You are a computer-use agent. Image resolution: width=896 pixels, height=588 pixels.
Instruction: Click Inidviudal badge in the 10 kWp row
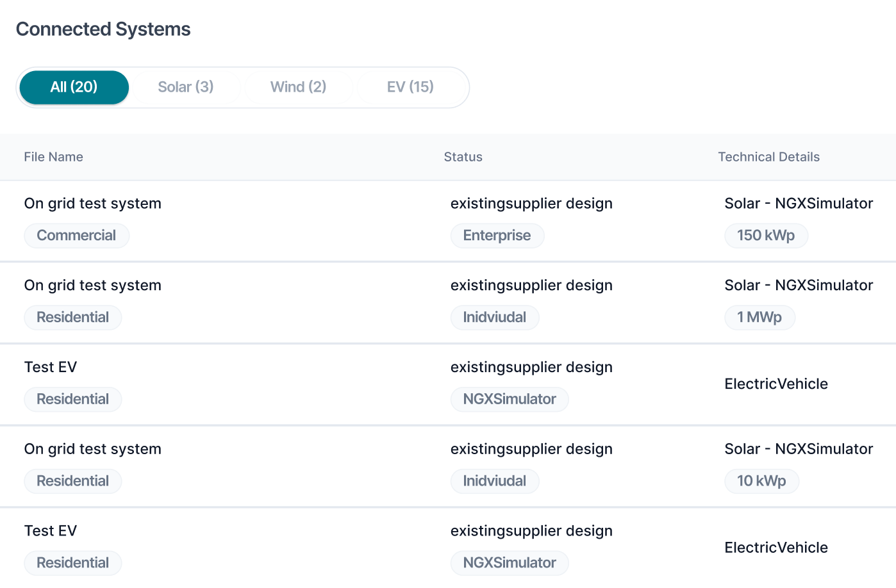point(494,481)
